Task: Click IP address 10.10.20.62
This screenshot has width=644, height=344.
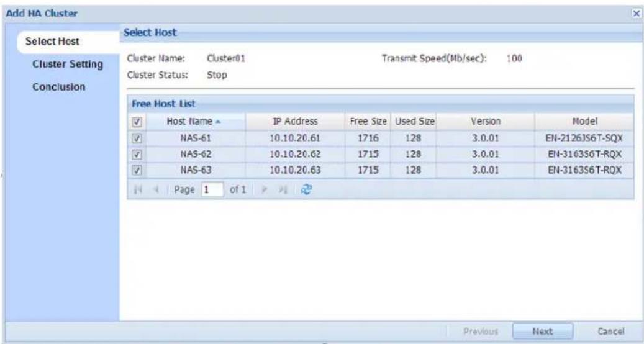Action: click(296, 155)
